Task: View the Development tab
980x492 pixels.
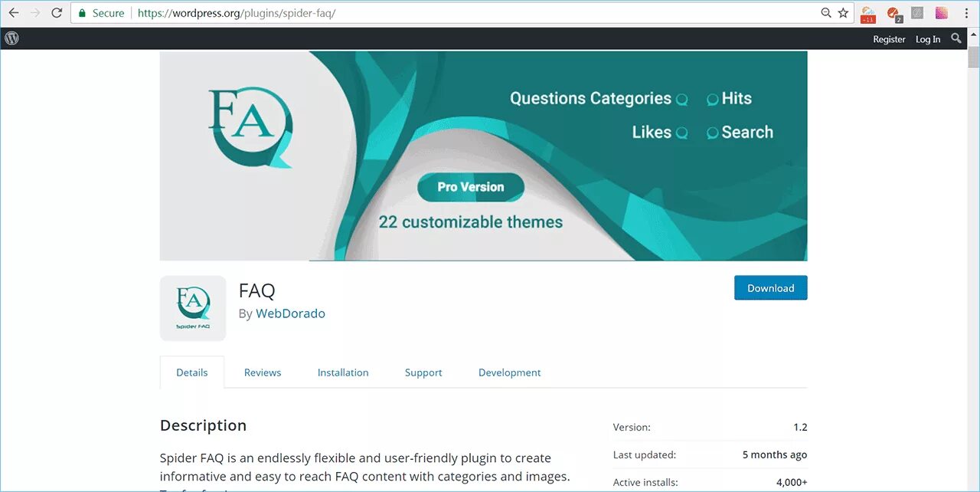Action: click(x=509, y=372)
